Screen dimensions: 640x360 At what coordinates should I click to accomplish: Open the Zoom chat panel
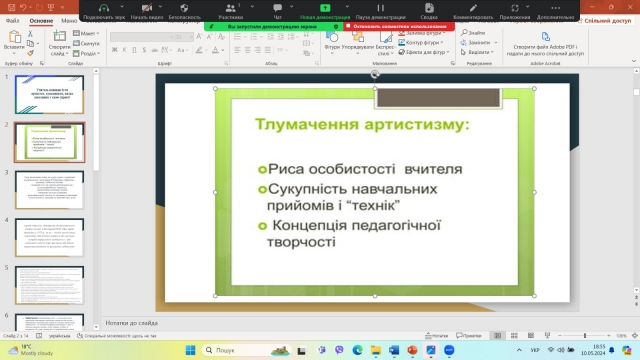pos(278,11)
